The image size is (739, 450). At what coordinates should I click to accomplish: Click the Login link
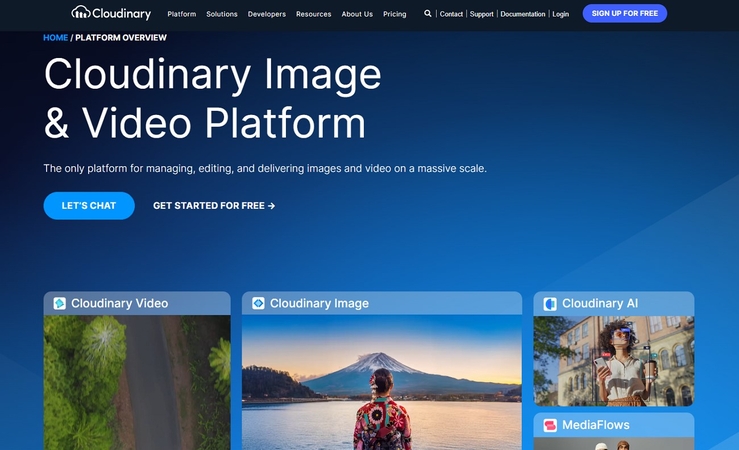[x=560, y=14]
